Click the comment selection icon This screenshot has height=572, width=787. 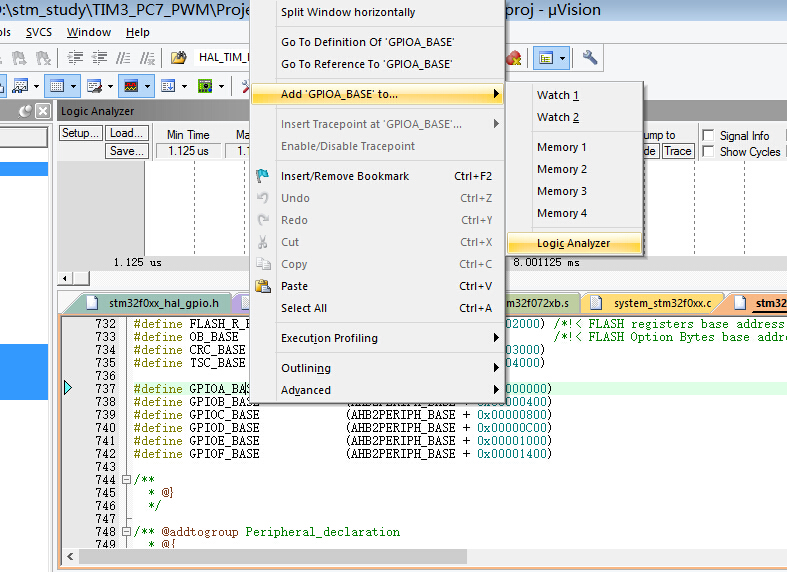click(123, 58)
